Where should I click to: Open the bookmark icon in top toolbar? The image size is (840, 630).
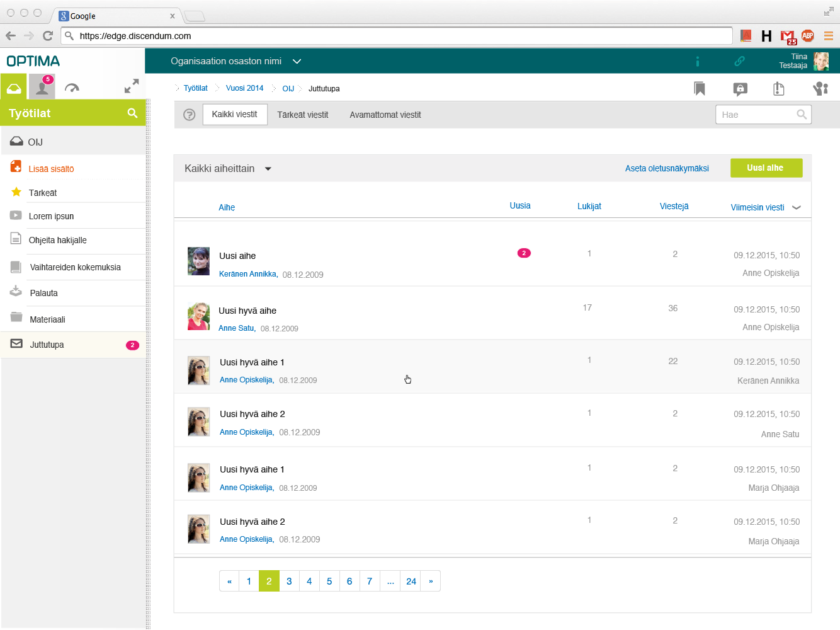(x=699, y=89)
